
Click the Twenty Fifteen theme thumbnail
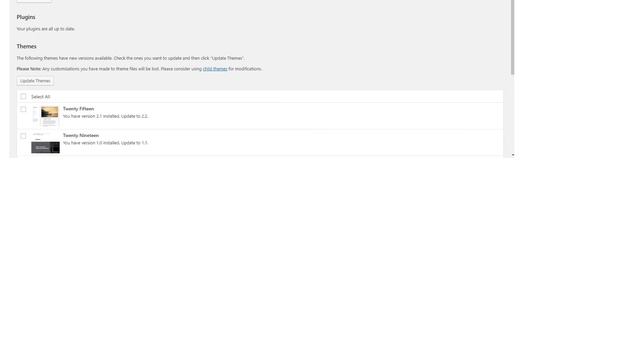pos(45,116)
